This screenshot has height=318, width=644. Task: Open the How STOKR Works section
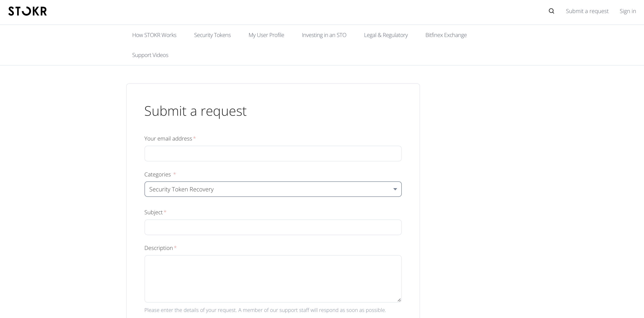[154, 35]
